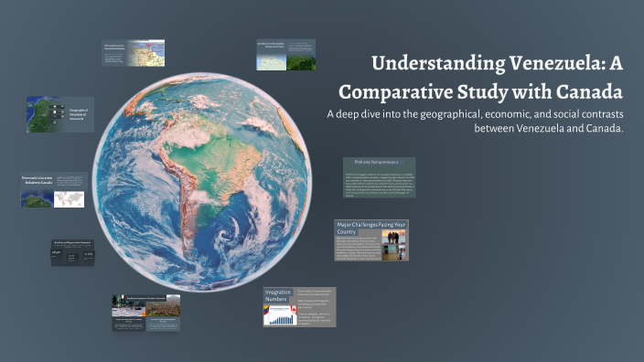Click the central Earth globe image
The image size is (644, 362).
click(x=201, y=182)
